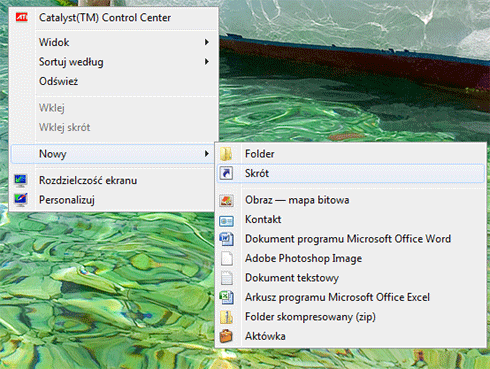490x369 pixels.
Task: Select Dokument programu Microsoft Office Word
Action: point(351,239)
